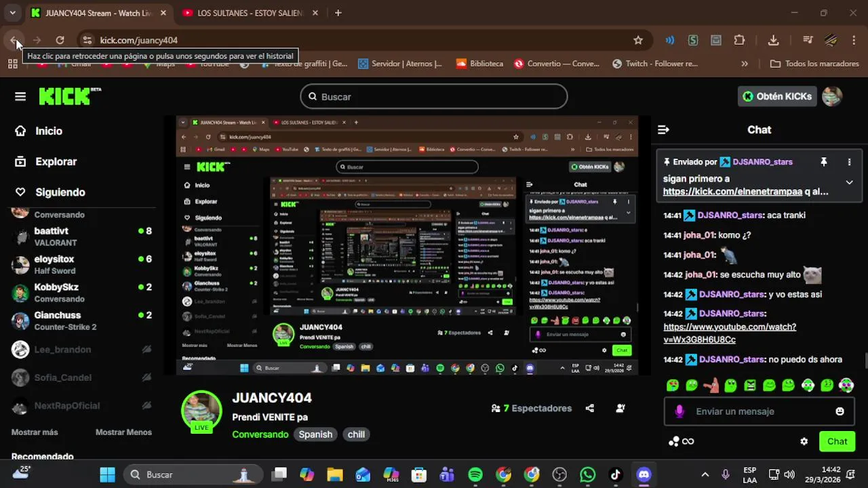Click DJSANRO_stars username at 'aca tranki'
868x488 pixels.
(730, 215)
